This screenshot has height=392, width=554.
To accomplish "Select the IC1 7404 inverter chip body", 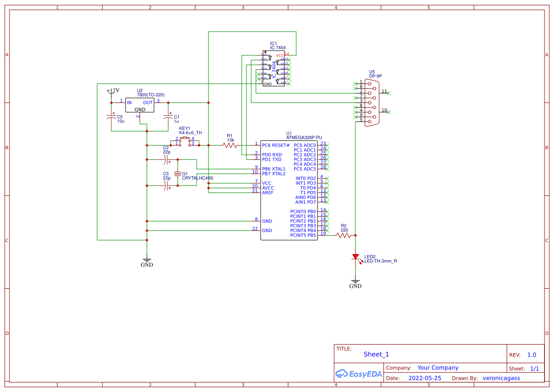I will [x=273, y=69].
